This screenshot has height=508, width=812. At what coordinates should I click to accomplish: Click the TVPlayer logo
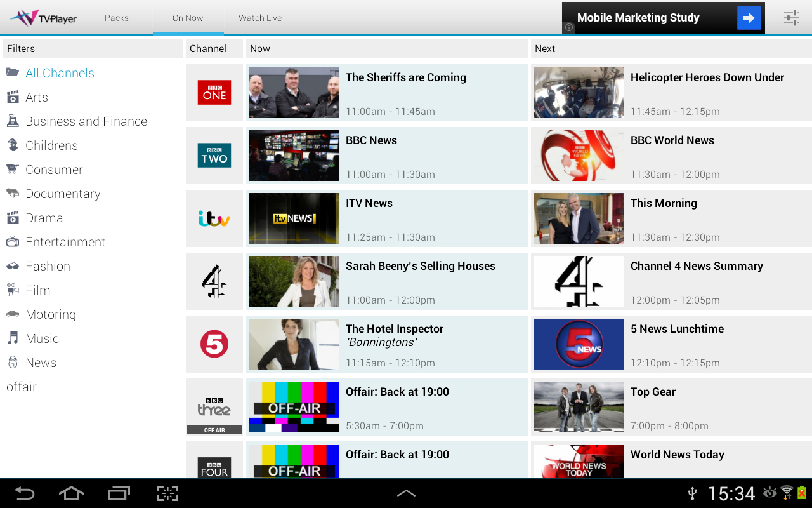click(x=43, y=18)
